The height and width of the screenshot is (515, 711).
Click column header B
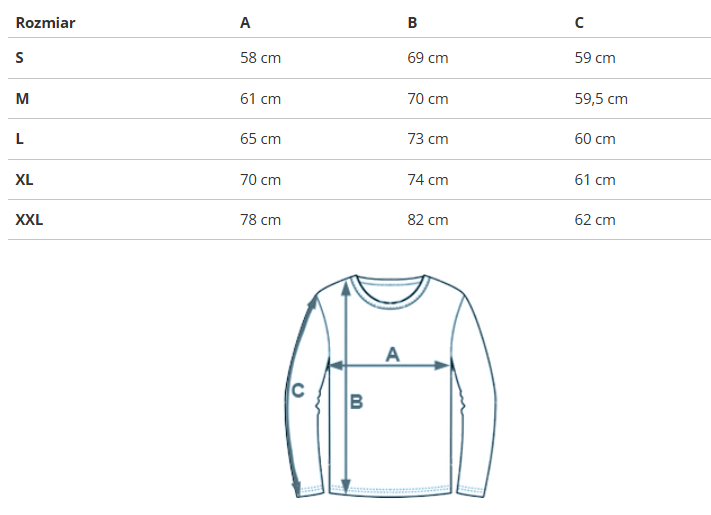(412, 22)
